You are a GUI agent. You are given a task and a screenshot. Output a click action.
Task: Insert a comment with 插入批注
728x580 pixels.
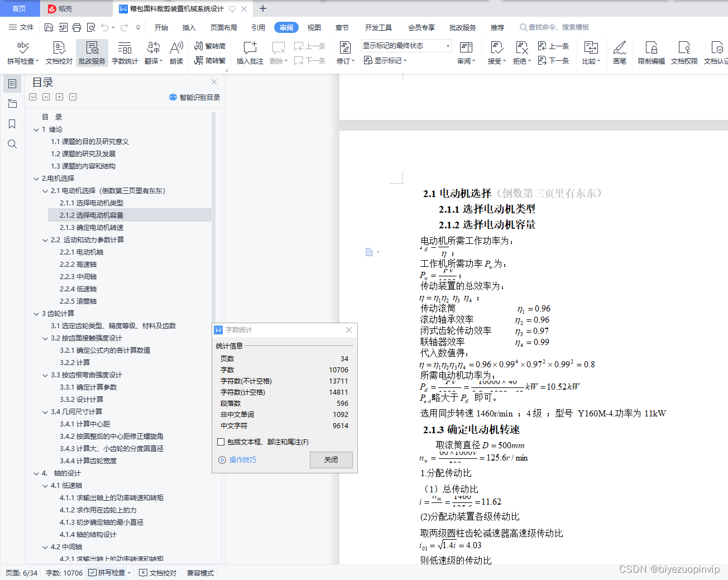coord(250,53)
